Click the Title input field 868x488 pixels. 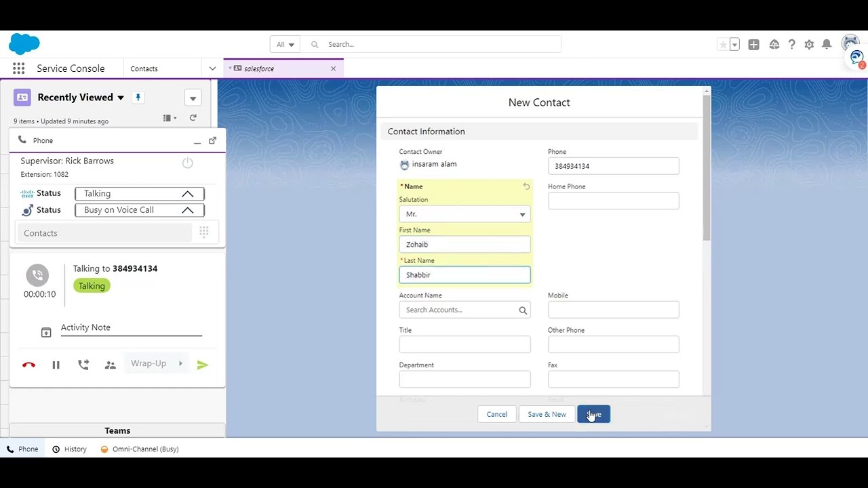pos(465,344)
